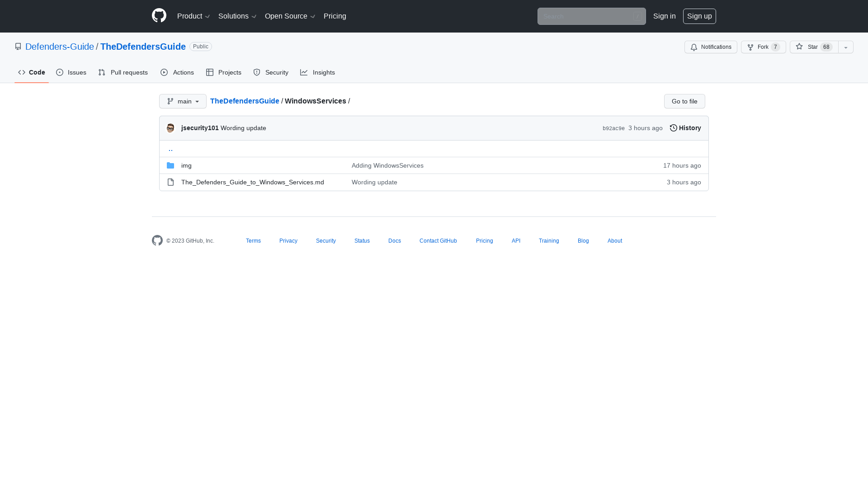Expand the main branch selector
Viewport: 868px width, 488px height.
[x=183, y=101]
